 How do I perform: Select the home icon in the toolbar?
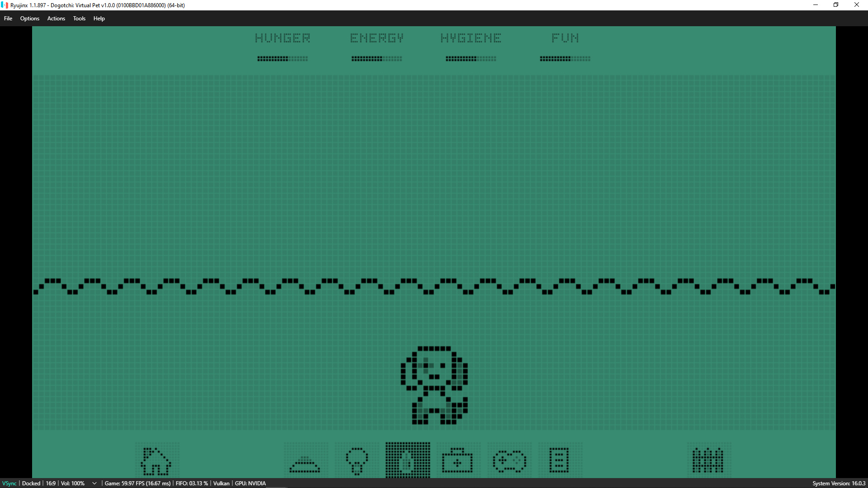coord(157,462)
